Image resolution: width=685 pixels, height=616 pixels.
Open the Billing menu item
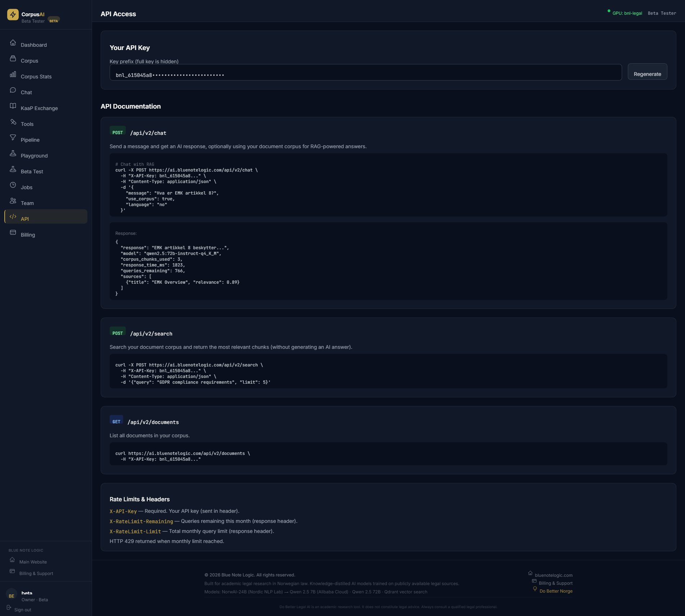(28, 235)
